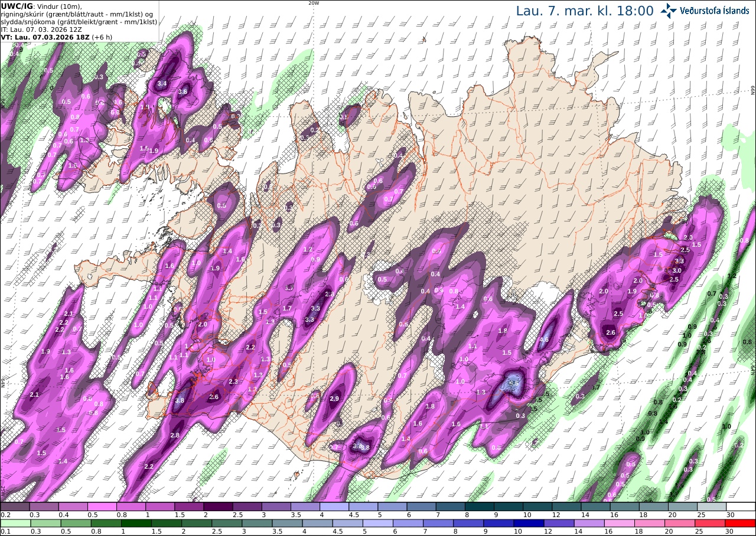Pick the pink 18 swatch in bottom legend row

click(650, 523)
